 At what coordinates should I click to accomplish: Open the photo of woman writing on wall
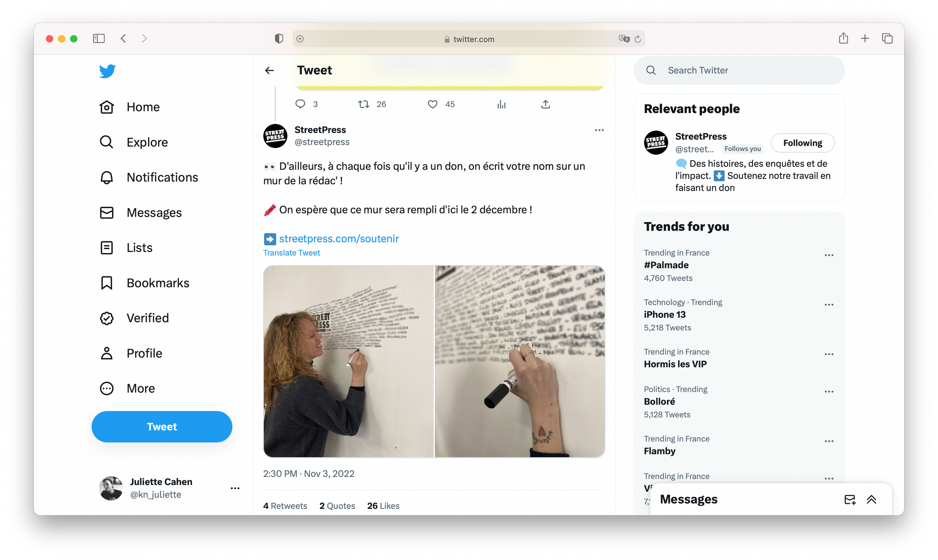[348, 361]
